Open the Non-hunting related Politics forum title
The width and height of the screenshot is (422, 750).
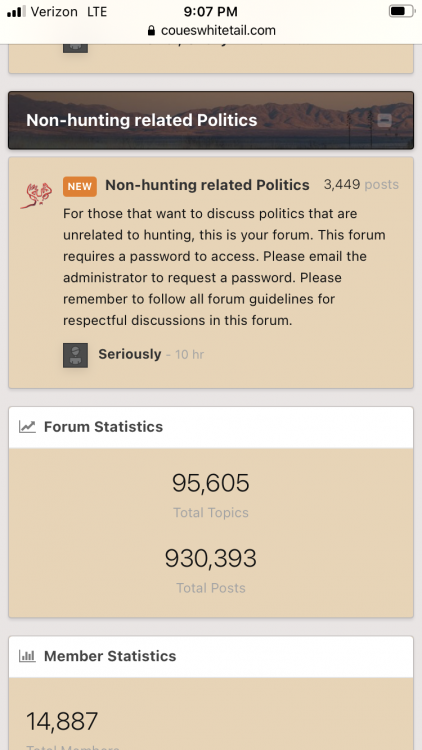tap(207, 185)
